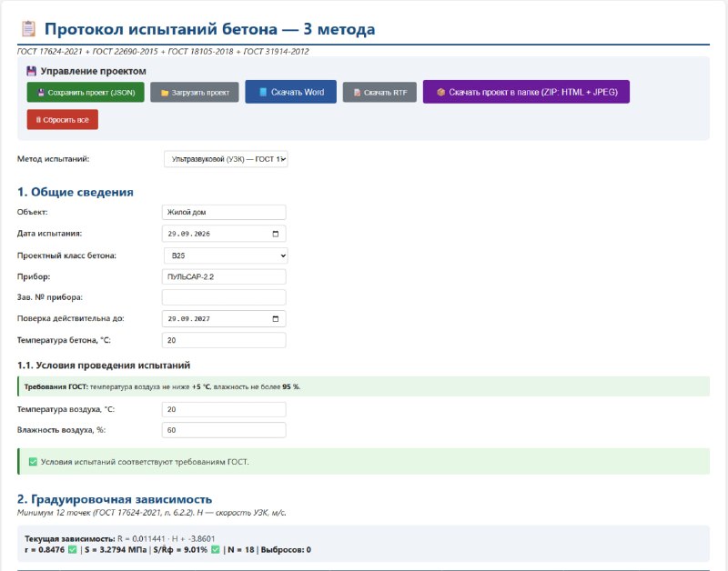Expand the Проектный класс бетона dropdown

pos(226,255)
